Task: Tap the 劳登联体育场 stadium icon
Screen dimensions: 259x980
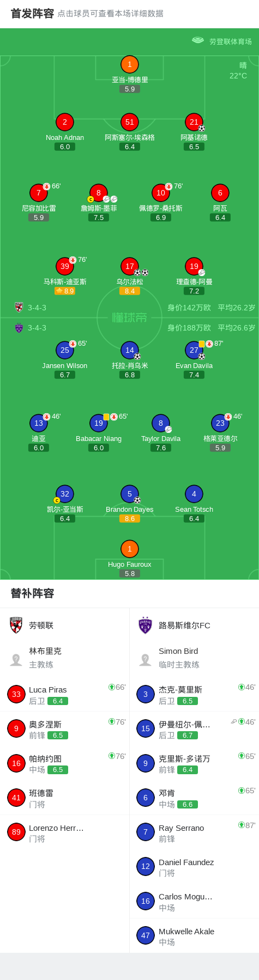Action: (x=198, y=40)
